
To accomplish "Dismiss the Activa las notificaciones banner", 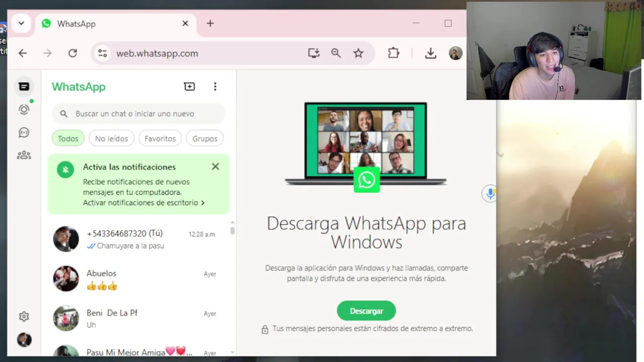I will click(215, 166).
